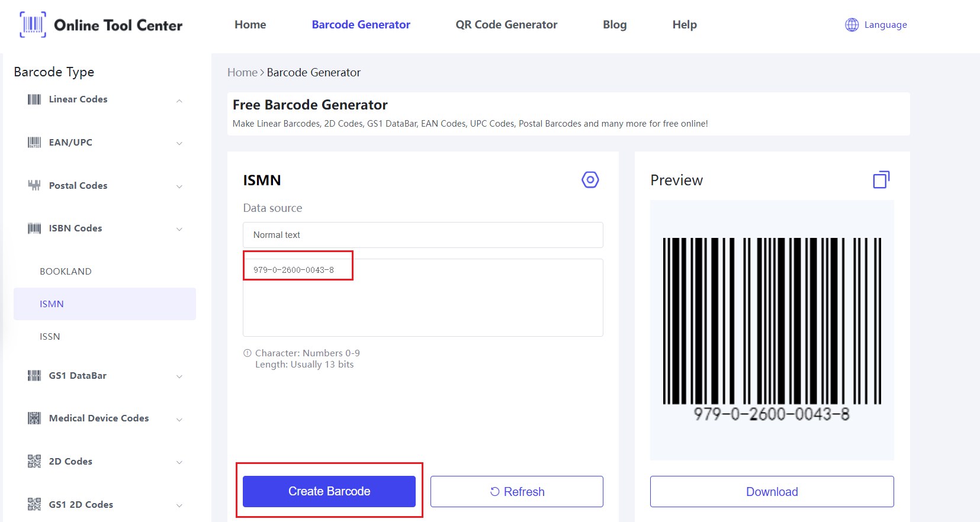980x522 pixels.
Task: Click the info icon near Character hint
Action: point(248,353)
